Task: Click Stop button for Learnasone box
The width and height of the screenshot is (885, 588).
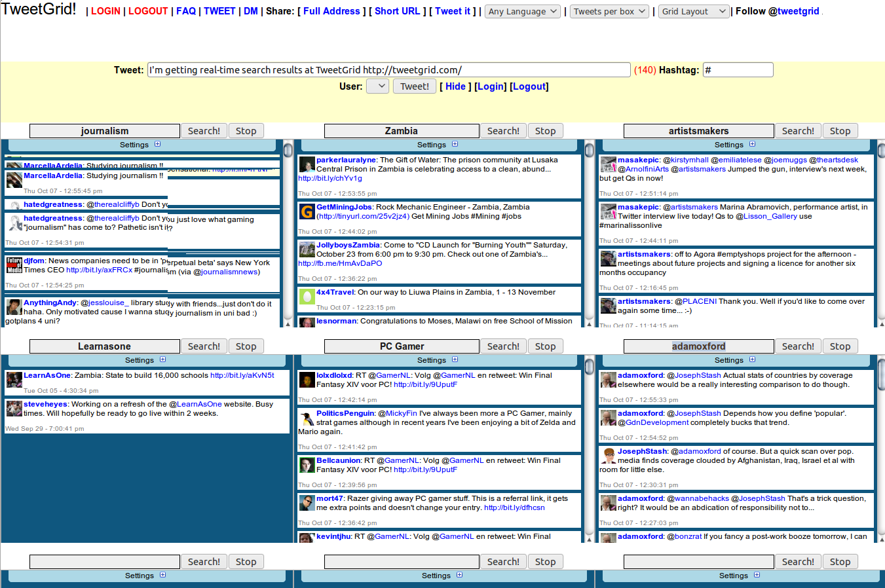Action: pos(246,346)
